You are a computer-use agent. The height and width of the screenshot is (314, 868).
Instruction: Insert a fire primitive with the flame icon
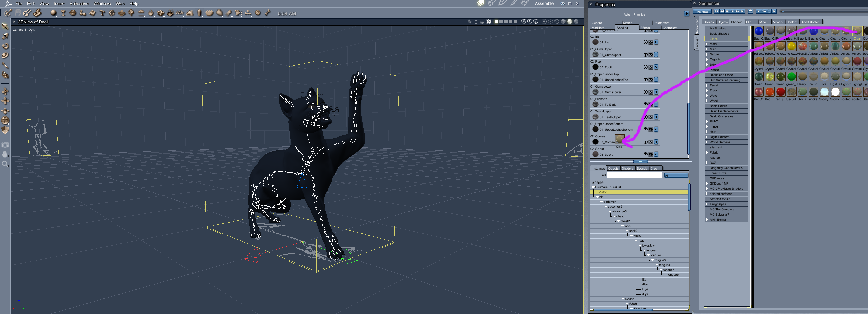point(151,13)
